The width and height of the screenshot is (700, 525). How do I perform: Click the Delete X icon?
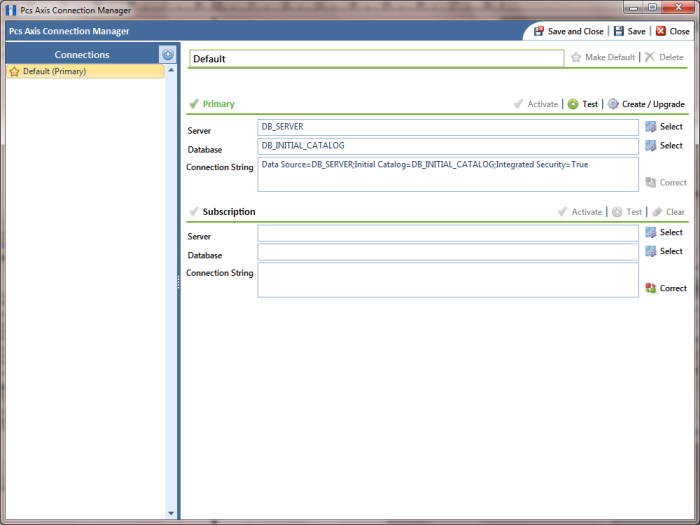click(650, 57)
